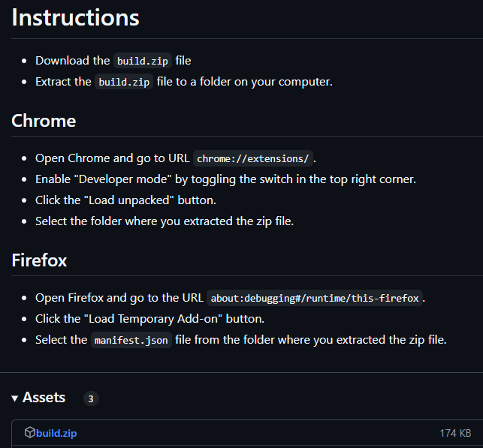483x448 pixels.
Task: Click the Instructions heading
Action: tap(75, 18)
